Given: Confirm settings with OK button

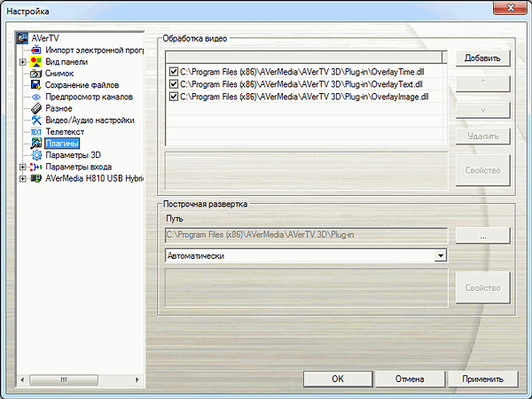Looking at the screenshot, I should (338, 379).
